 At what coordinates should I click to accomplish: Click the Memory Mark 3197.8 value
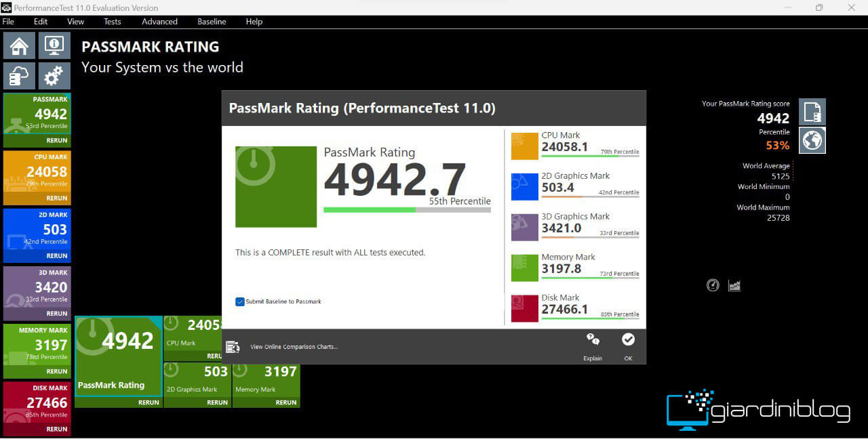click(x=561, y=269)
